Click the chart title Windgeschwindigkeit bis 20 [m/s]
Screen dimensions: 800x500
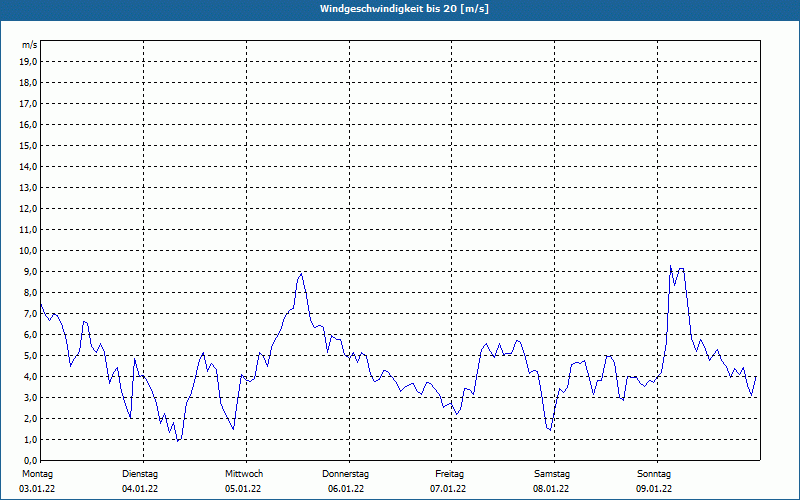(404, 9)
